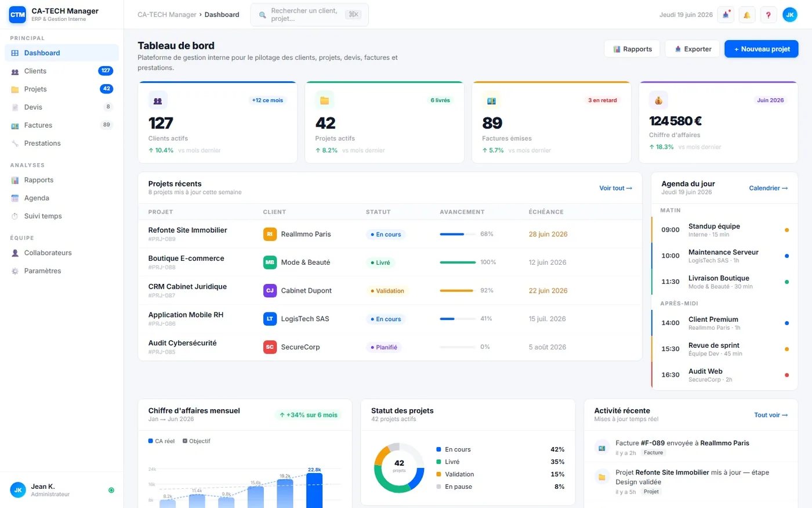Click the En cours status of Refonte Site

pyautogui.click(x=386, y=235)
